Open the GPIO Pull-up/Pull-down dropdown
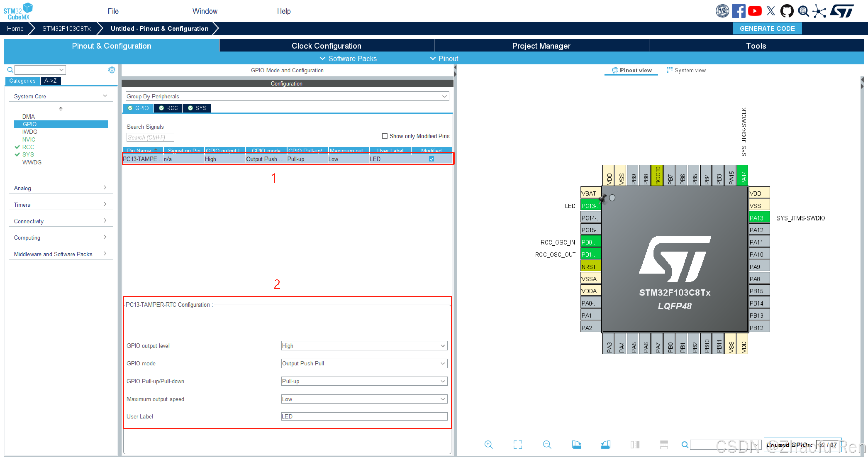This screenshot has height=461, width=868. pyautogui.click(x=364, y=381)
